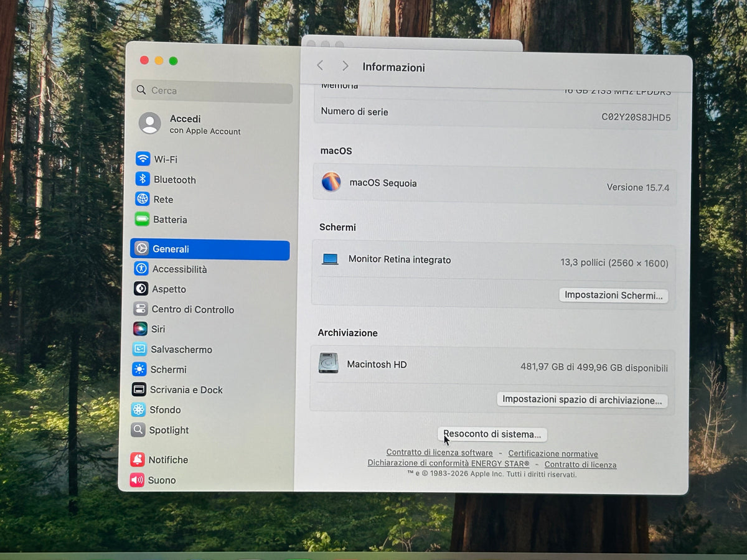The height and width of the screenshot is (560, 747).
Task: Click the Centro di Controllo label
Action: pos(193,310)
